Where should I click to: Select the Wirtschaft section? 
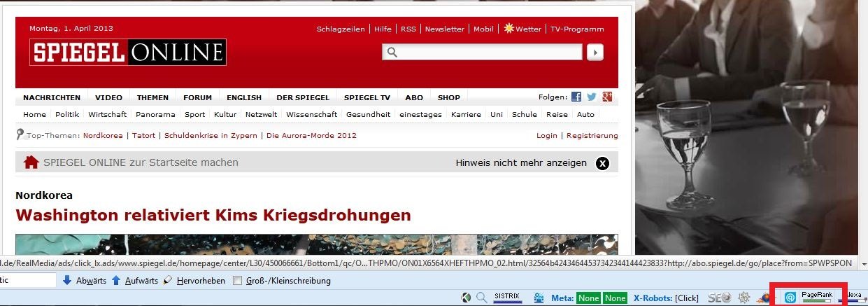point(108,114)
